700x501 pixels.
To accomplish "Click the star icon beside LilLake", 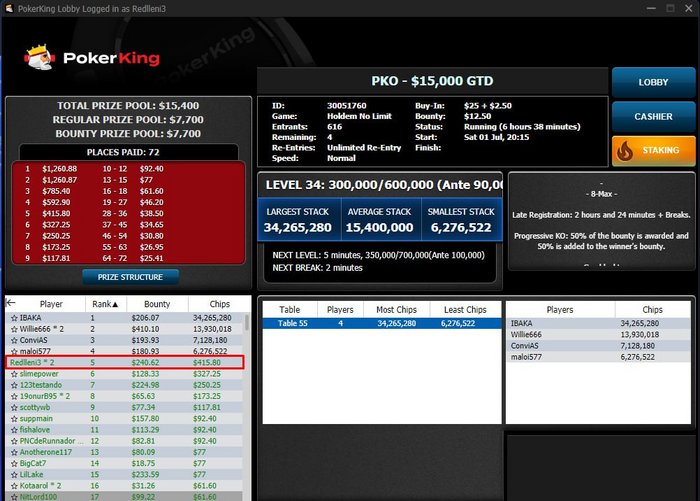I will coord(14,475).
